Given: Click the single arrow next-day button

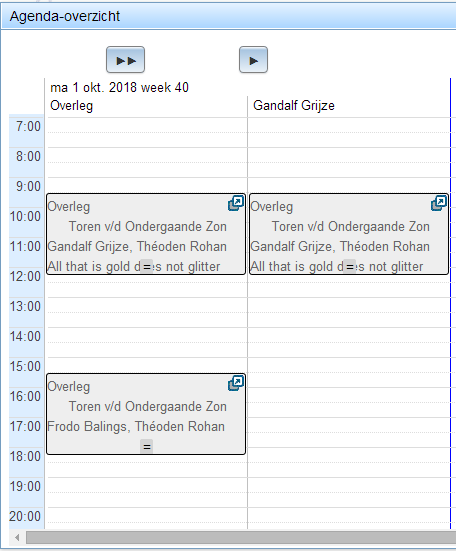Looking at the screenshot, I should click(253, 60).
